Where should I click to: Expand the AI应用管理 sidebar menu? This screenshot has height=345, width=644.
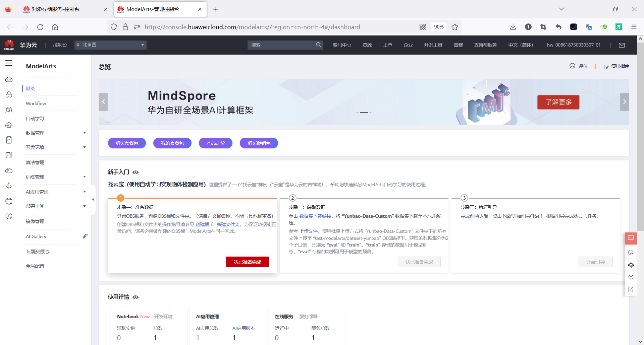(85, 192)
